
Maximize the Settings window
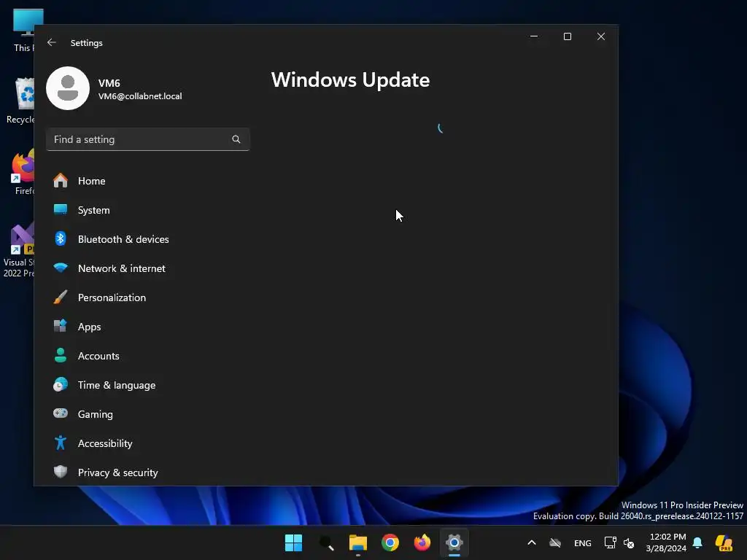point(568,36)
